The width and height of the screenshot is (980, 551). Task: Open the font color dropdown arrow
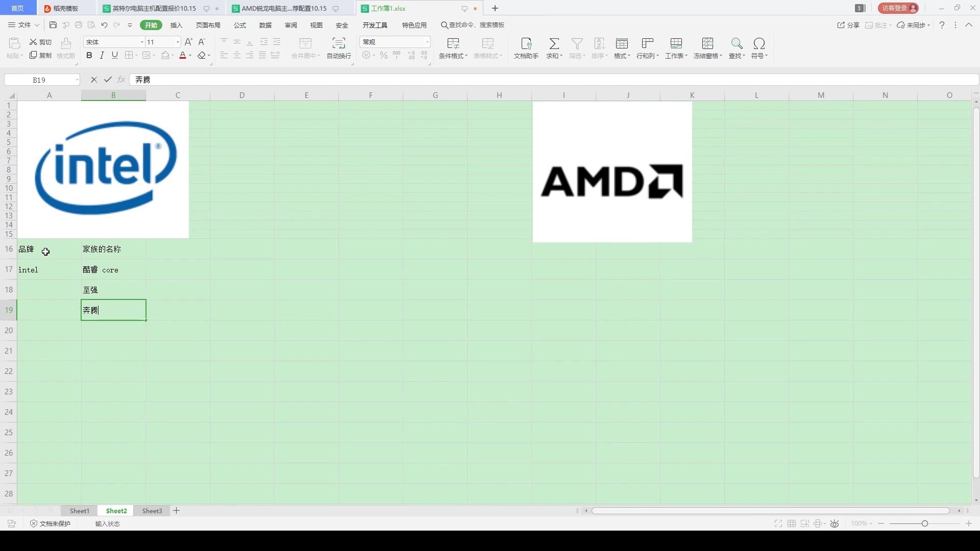coord(190,56)
